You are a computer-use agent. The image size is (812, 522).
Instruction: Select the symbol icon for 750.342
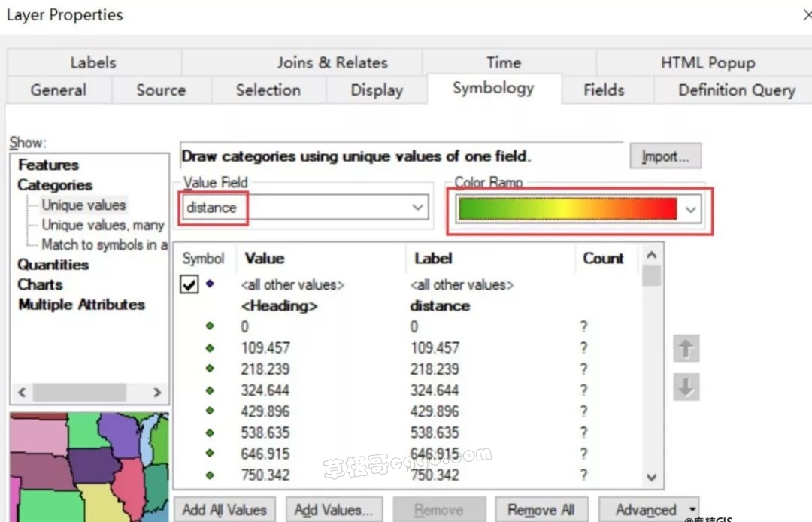coord(210,475)
